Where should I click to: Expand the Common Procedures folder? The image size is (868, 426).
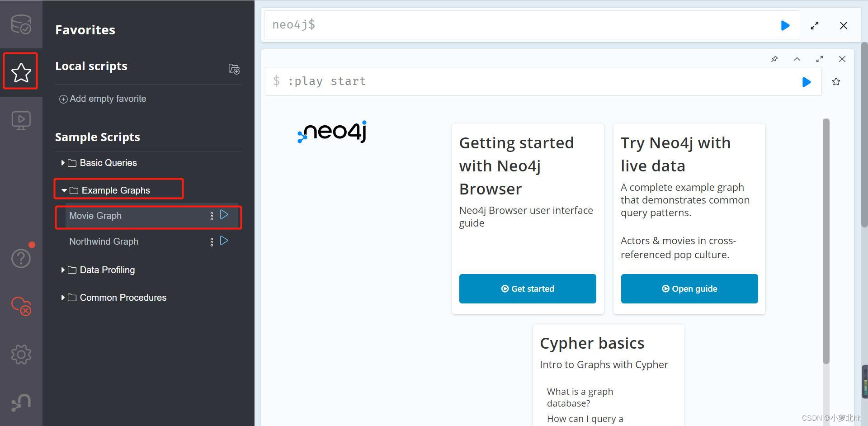[114, 298]
